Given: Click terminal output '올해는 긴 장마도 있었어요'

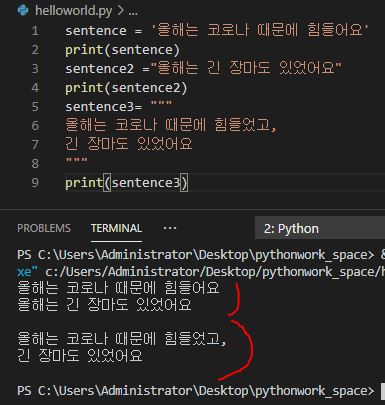Looking at the screenshot, I should coord(104,305).
